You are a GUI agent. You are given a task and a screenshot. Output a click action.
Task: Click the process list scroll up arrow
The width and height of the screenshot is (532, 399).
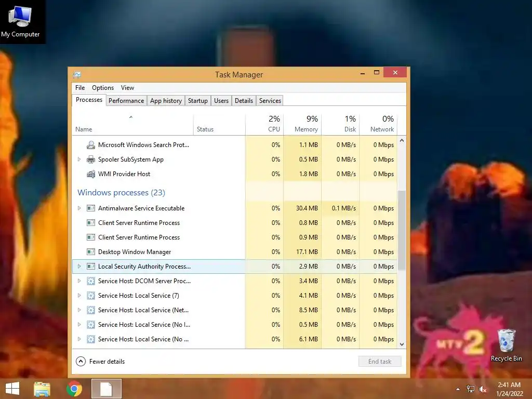pyautogui.click(x=402, y=140)
